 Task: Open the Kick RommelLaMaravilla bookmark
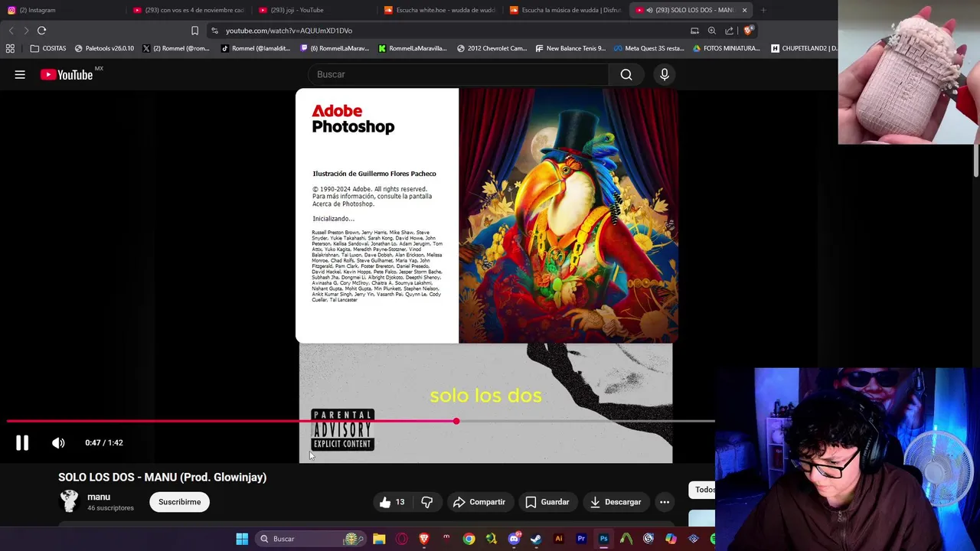(x=413, y=48)
